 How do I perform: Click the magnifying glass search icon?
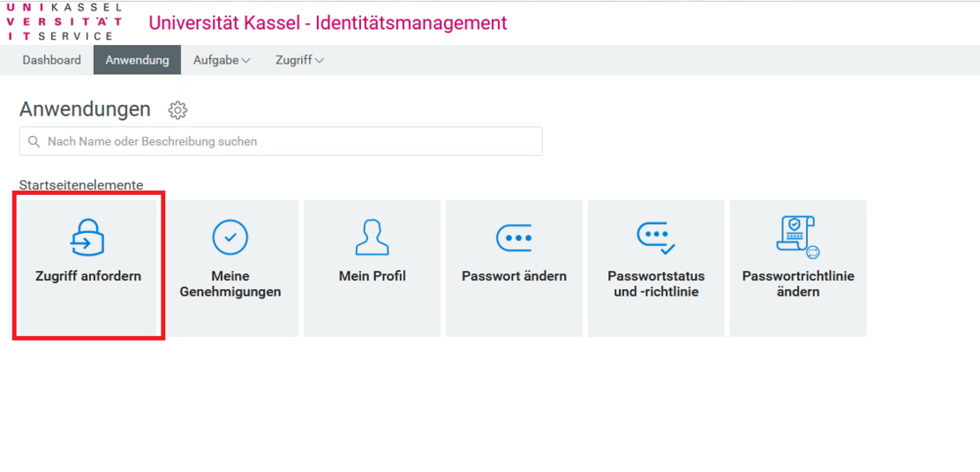(x=34, y=141)
